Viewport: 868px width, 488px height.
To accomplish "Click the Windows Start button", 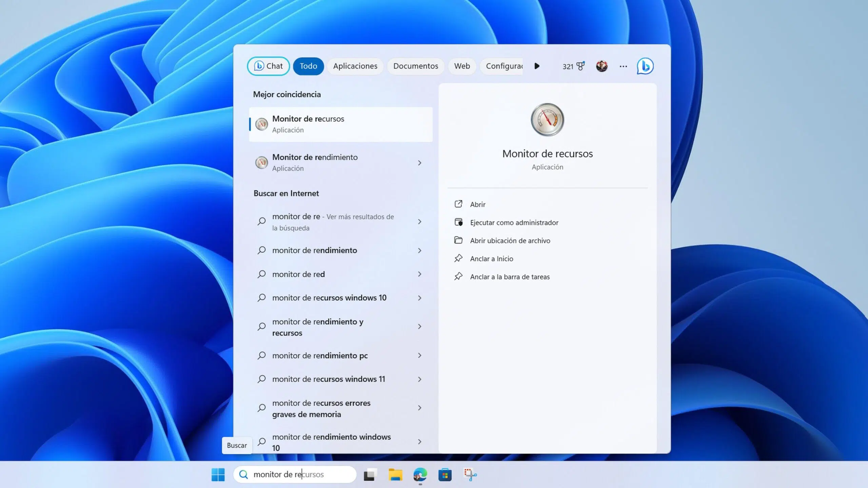I will [x=218, y=474].
